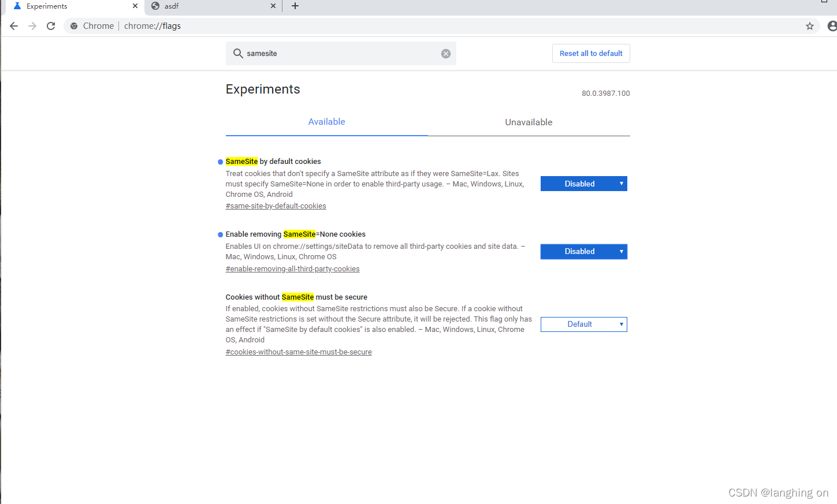Click the Chrome site info icon in the address bar
Image resolution: width=837 pixels, height=504 pixels.
tap(74, 26)
